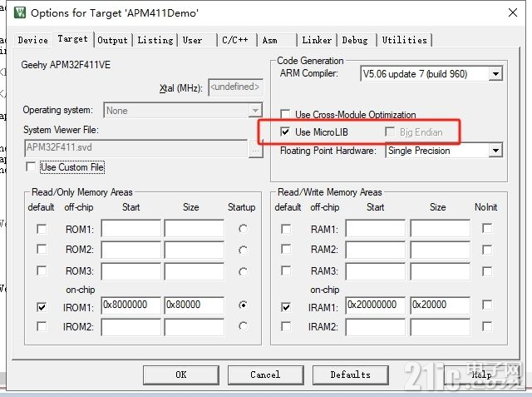Select the ROM1 Startup radio button
The height and width of the screenshot is (397, 532).
[243, 229]
